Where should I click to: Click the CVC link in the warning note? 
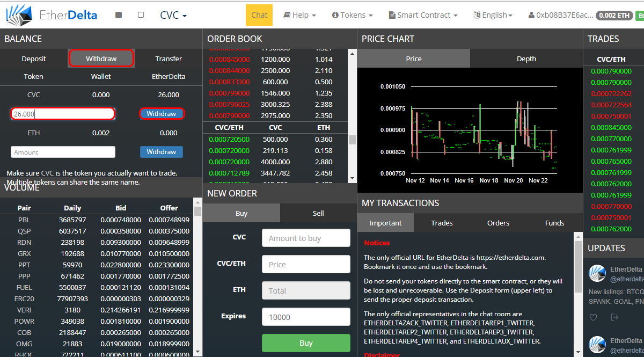[48, 173]
